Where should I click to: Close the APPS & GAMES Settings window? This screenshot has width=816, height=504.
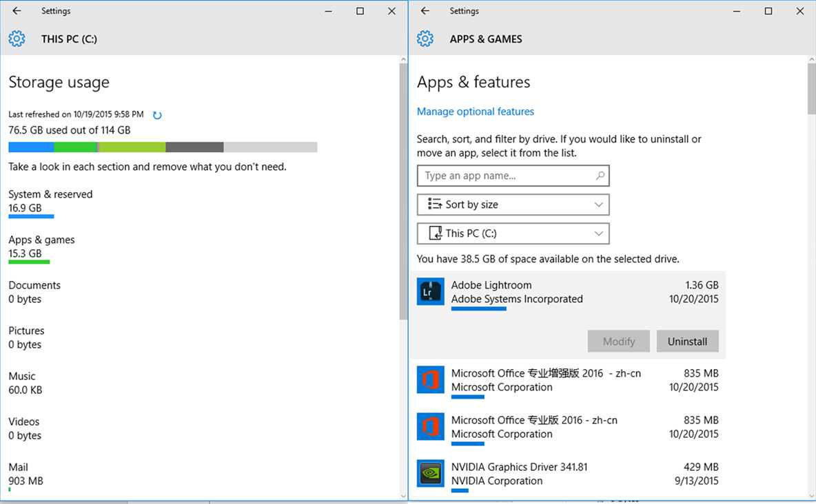[800, 11]
